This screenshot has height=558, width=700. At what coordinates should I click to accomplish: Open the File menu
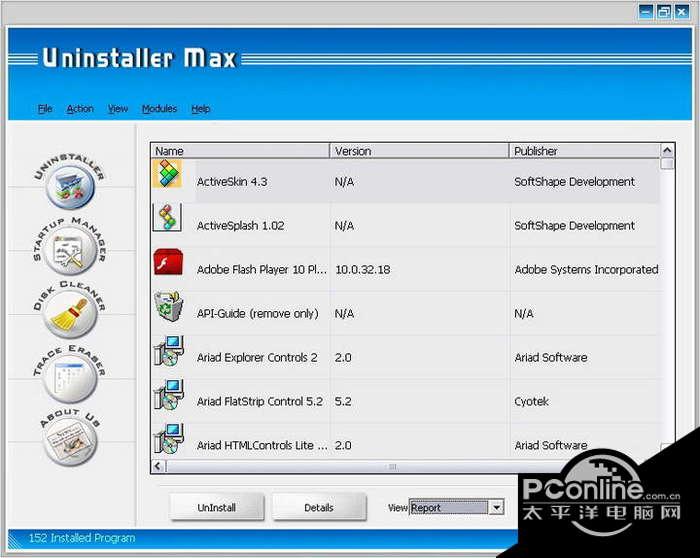click(x=45, y=108)
